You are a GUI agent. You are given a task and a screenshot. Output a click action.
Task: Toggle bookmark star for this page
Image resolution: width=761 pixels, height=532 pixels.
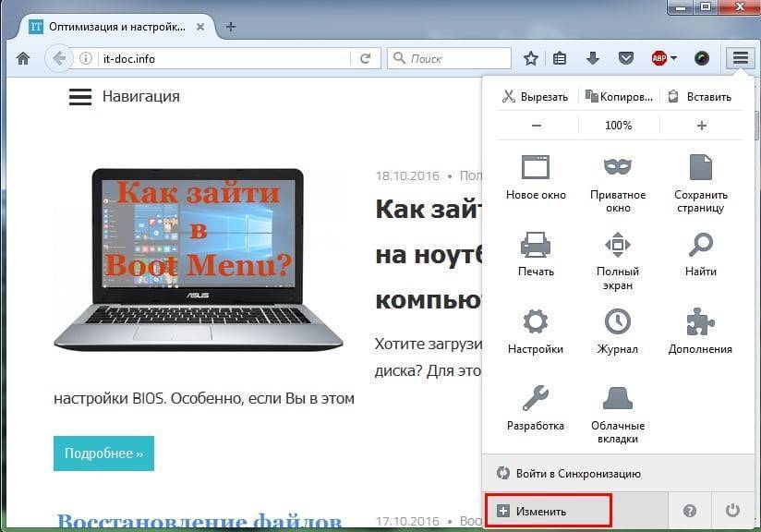coord(529,57)
